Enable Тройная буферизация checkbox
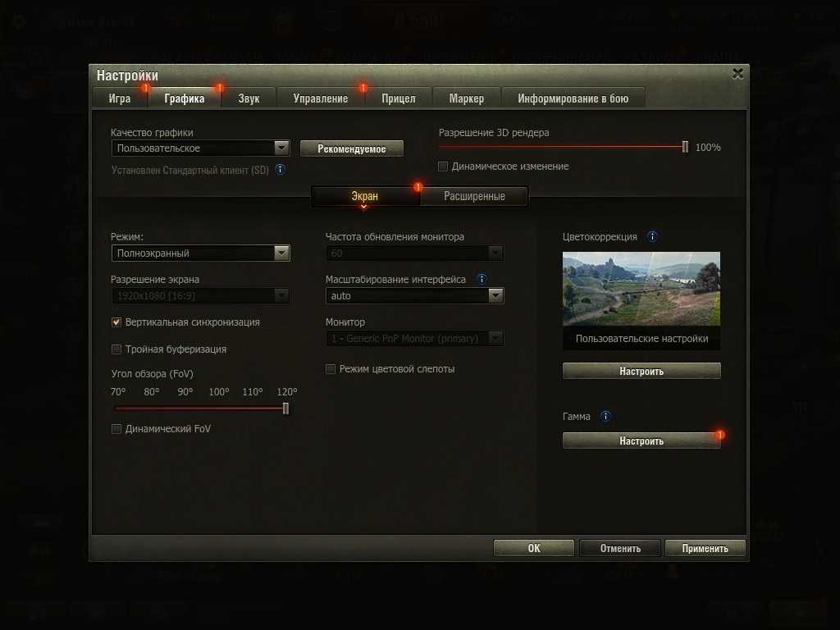The width and height of the screenshot is (840, 630). coord(116,349)
